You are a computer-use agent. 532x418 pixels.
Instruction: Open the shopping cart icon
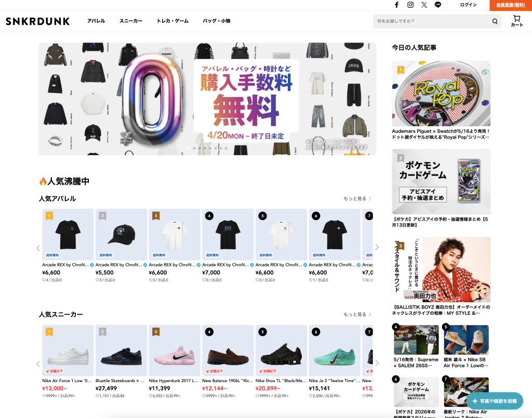click(517, 21)
